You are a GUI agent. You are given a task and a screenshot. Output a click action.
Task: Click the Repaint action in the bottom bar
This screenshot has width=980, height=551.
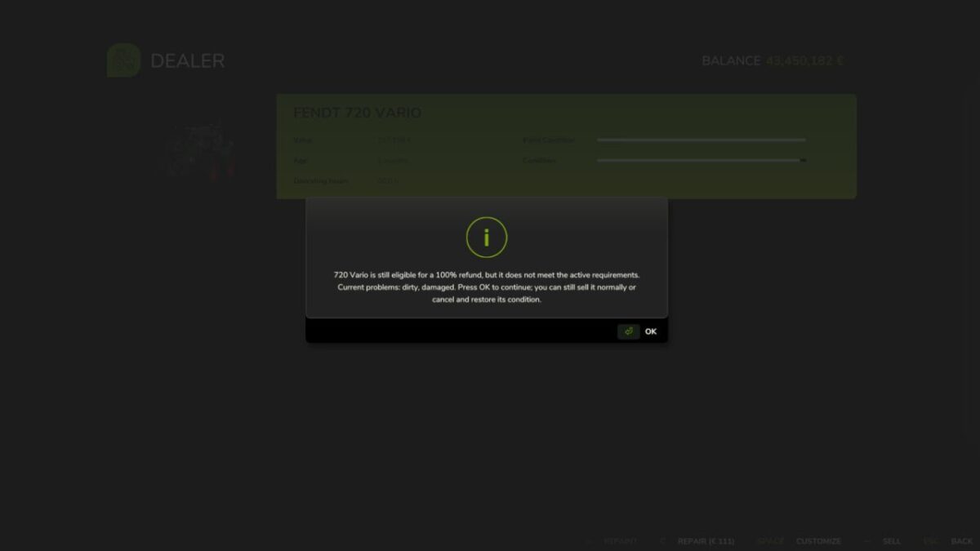pyautogui.click(x=620, y=541)
